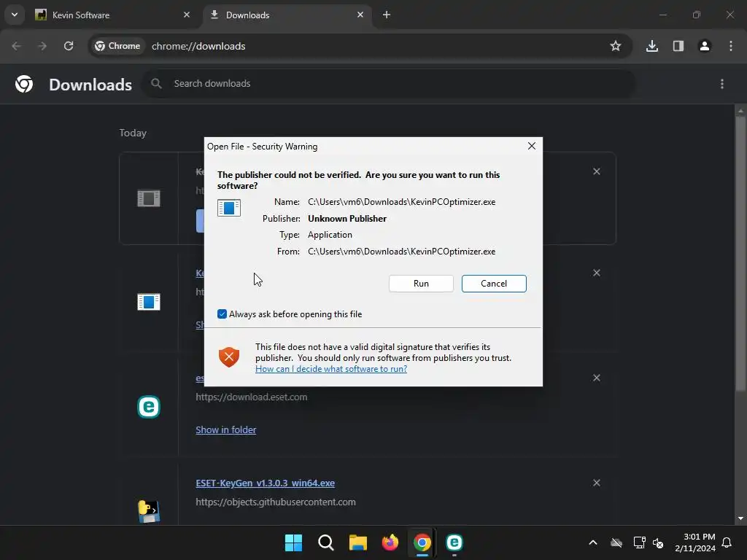Show eset download in folder
The width and height of the screenshot is (747, 560).
(226, 429)
